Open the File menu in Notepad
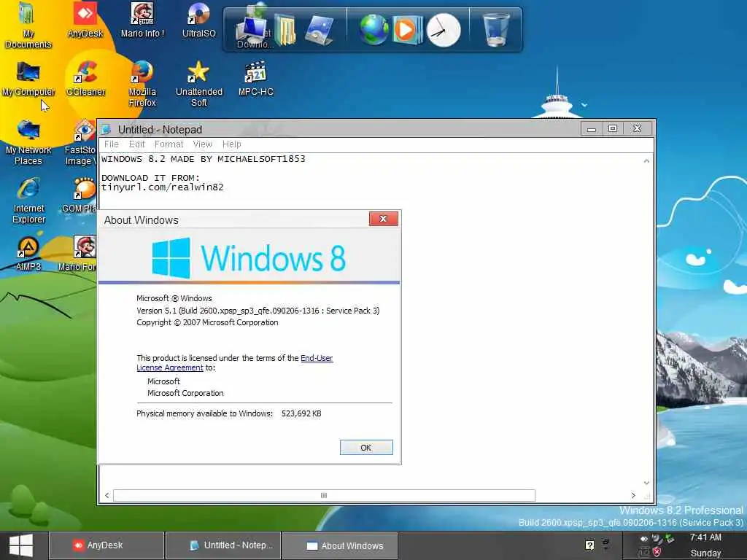747x560 pixels. click(112, 144)
